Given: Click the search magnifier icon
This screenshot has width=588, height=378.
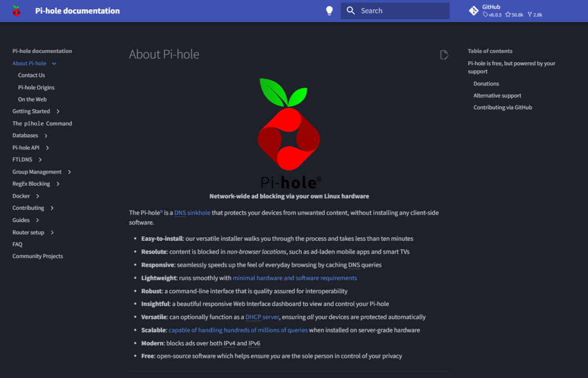Looking at the screenshot, I should tap(350, 11).
